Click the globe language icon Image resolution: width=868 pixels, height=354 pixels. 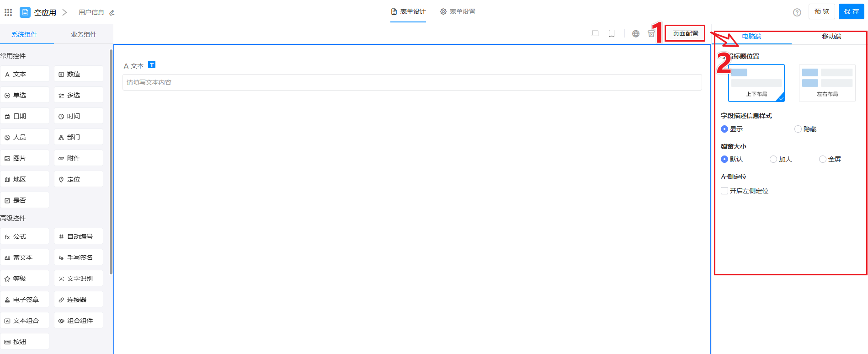[635, 33]
